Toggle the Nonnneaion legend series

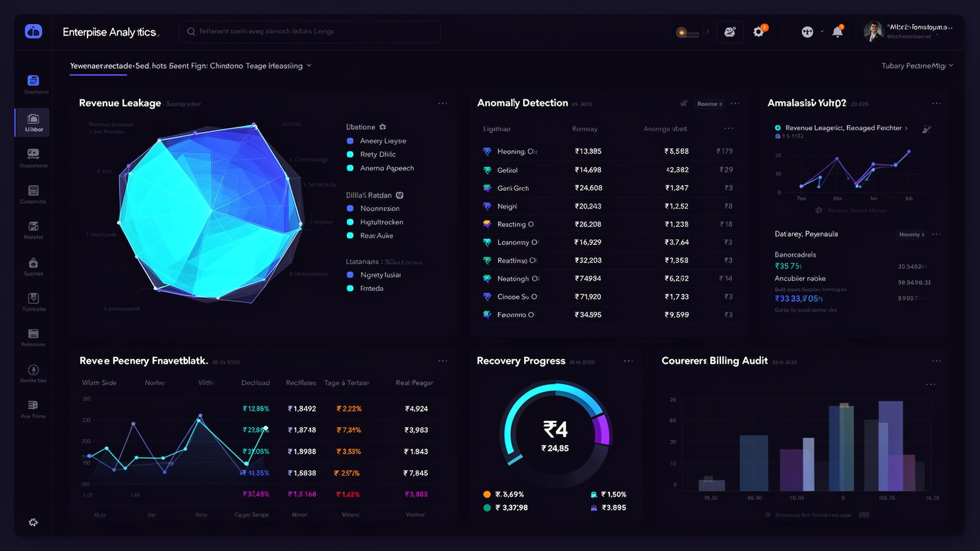click(350, 209)
